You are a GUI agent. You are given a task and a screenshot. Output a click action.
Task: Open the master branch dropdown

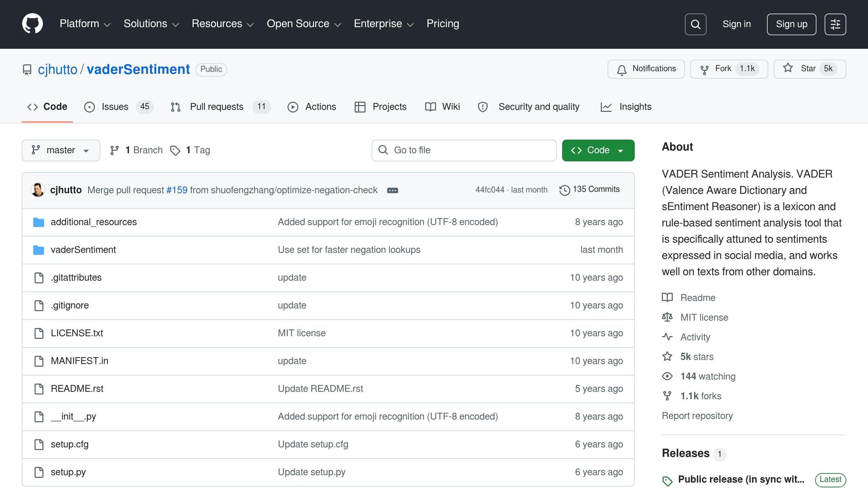(x=61, y=150)
